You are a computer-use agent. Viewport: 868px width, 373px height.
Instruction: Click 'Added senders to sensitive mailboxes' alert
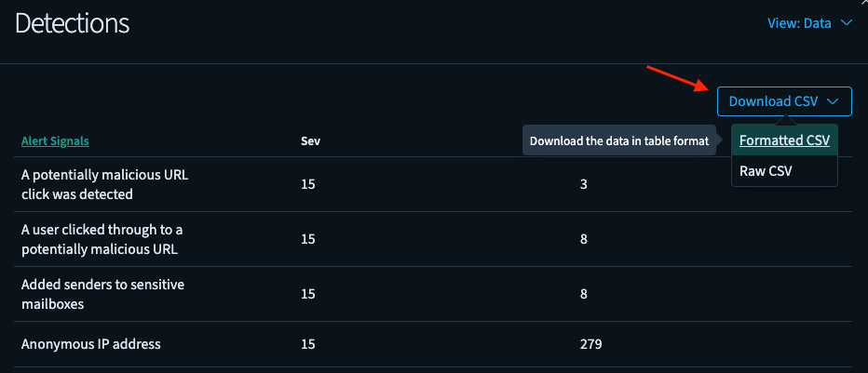[102, 294]
